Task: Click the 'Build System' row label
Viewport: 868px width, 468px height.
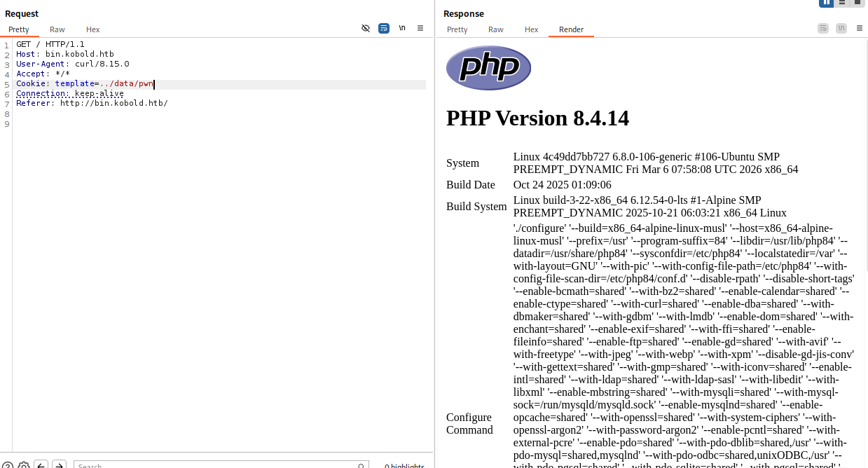Action: [476, 207]
